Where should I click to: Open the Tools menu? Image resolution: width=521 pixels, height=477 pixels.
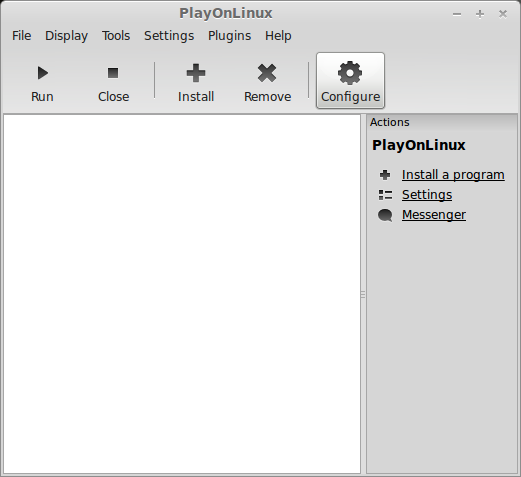(116, 36)
